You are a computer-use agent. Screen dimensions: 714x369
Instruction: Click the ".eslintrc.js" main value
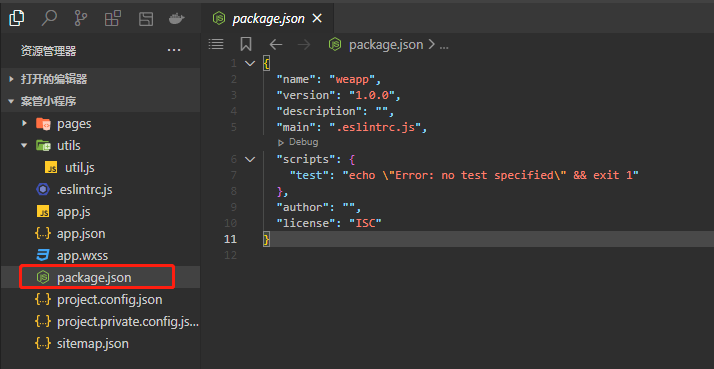click(x=375, y=127)
